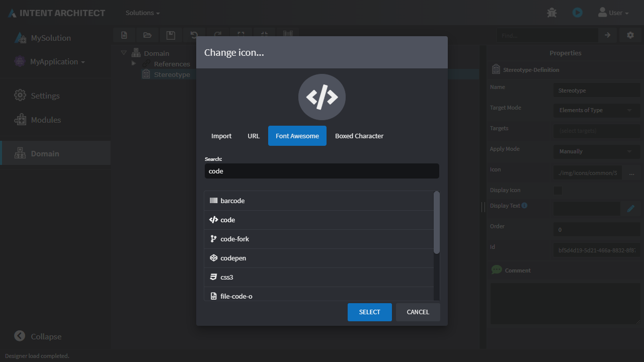The width and height of the screenshot is (644, 362).
Task: Click the SELECT button
Action: pyautogui.click(x=370, y=312)
